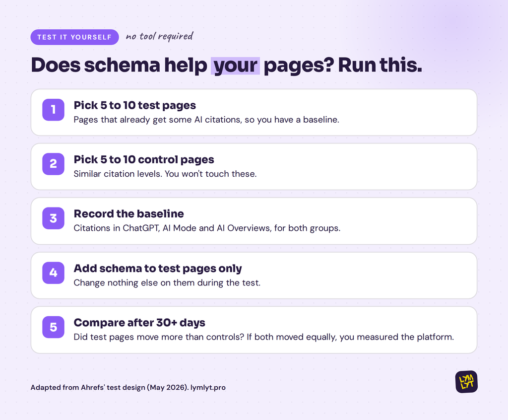
Task: Click "Citations in ChatGPT, AI Mode and AI Overviews" line
Action: pyautogui.click(x=207, y=228)
